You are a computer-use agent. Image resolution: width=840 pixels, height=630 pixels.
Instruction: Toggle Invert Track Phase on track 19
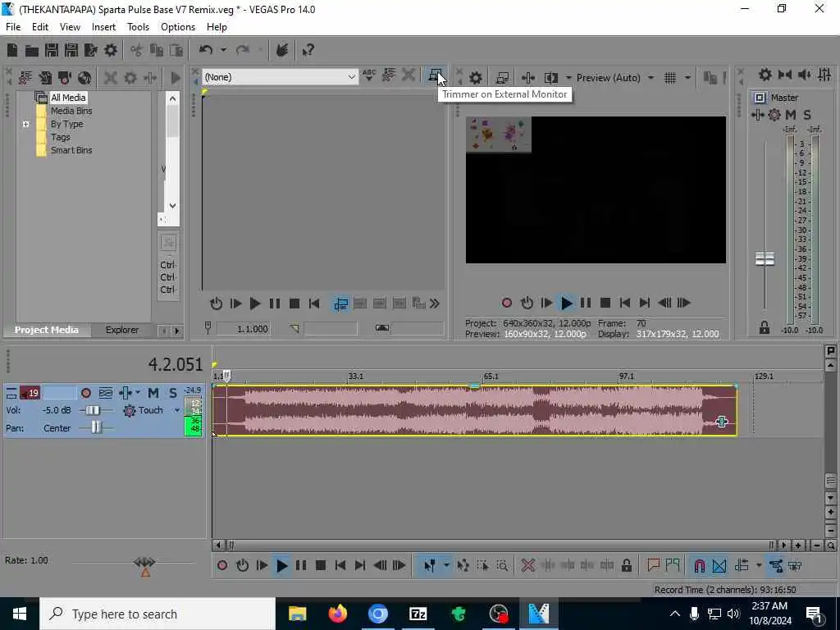pyautogui.click(x=106, y=393)
